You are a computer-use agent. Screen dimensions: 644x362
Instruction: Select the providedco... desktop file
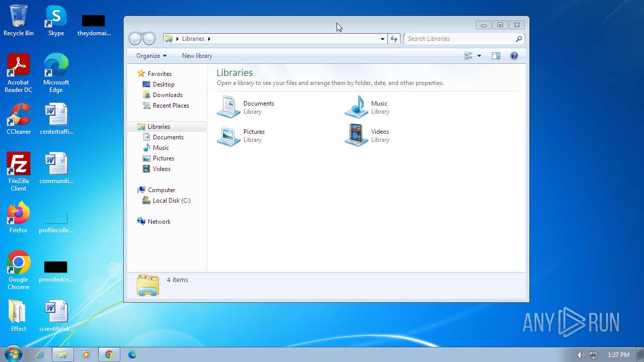pyautogui.click(x=56, y=271)
